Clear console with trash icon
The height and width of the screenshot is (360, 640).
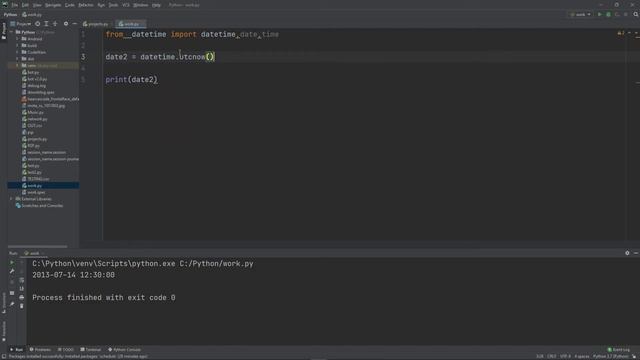[22, 306]
